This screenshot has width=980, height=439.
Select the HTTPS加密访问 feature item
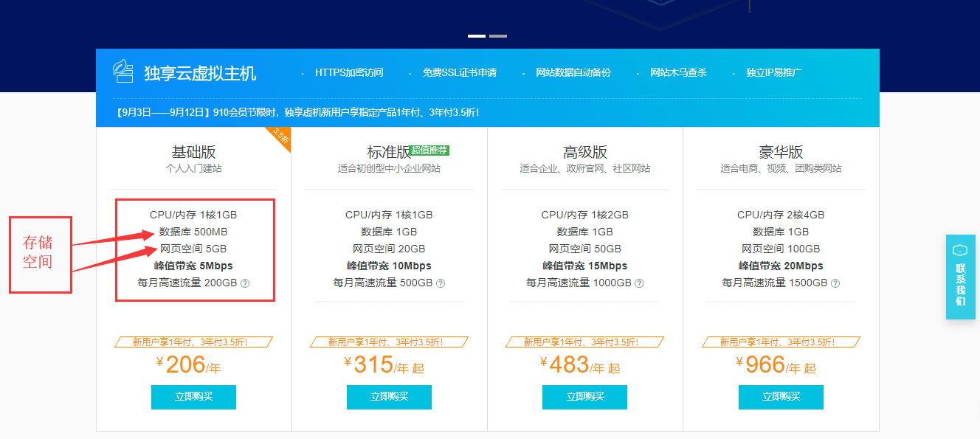349,72
